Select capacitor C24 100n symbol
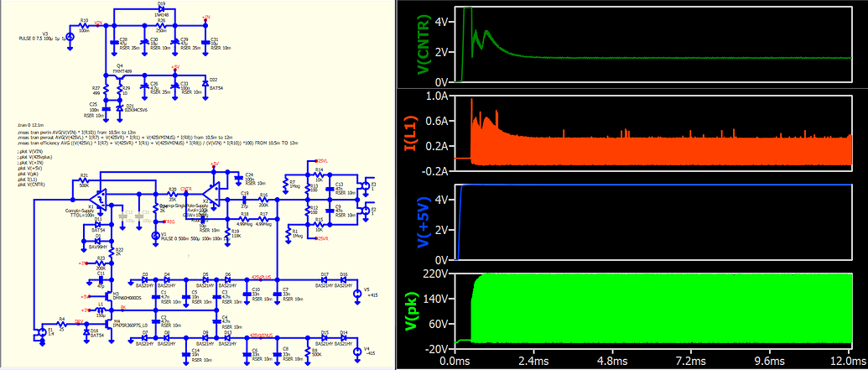The height and width of the screenshot is (370, 868). 238,179
